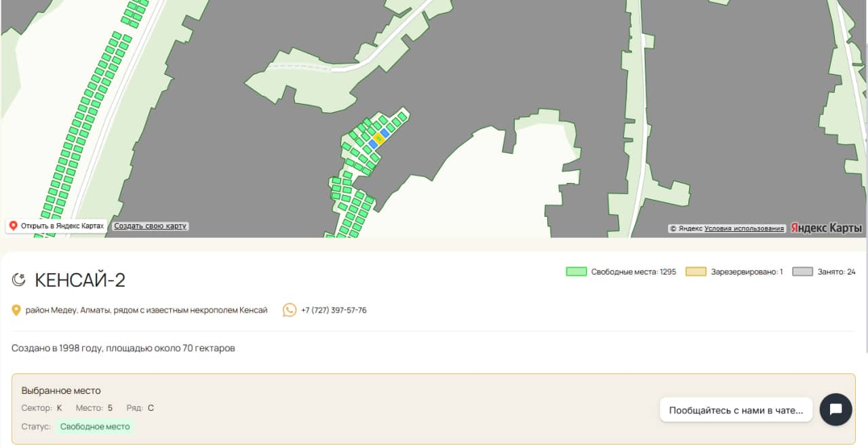Click the КЕНСАЙ-2 cemetery title
Viewport: 868px width, 448px height.
coord(80,280)
